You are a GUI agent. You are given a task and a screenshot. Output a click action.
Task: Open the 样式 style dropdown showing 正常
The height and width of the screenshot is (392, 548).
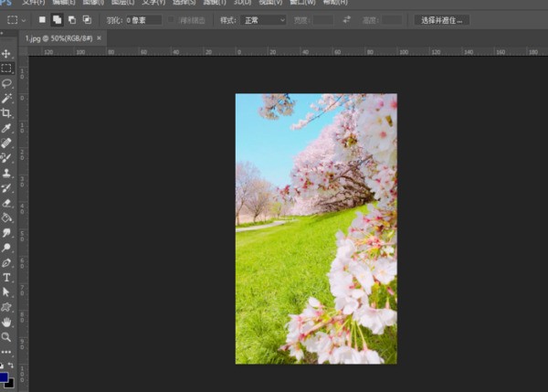(264, 20)
